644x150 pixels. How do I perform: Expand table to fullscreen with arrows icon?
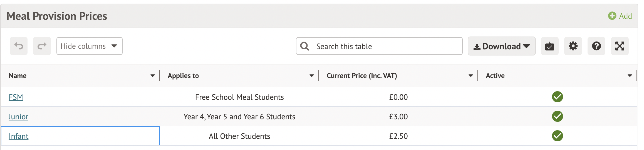[x=620, y=46]
